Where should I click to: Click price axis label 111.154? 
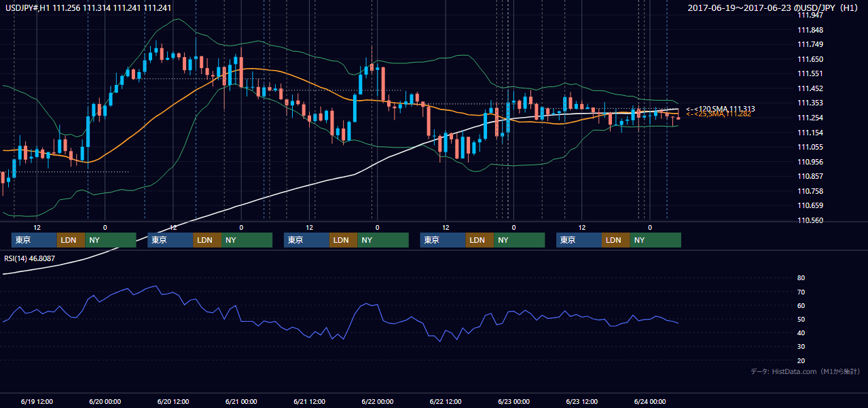(x=810, y=133)
